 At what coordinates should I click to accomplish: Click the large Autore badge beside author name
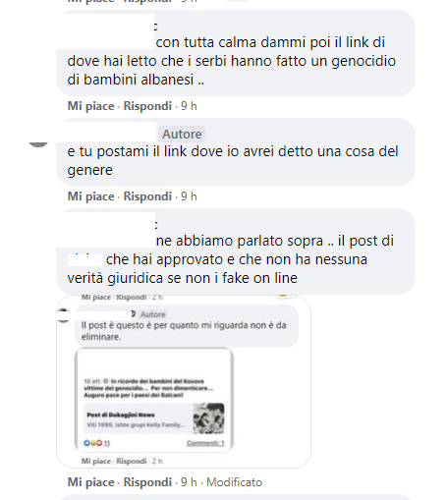[x=182, y=135]
